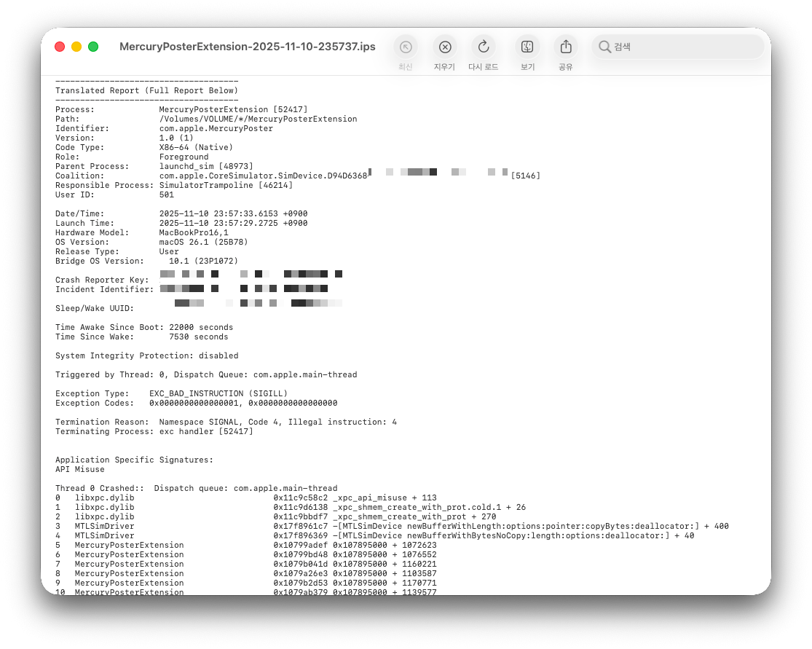This screenshot has height=649, width=812.
Task: Close the crash report window
Action: tap(60, 47)
